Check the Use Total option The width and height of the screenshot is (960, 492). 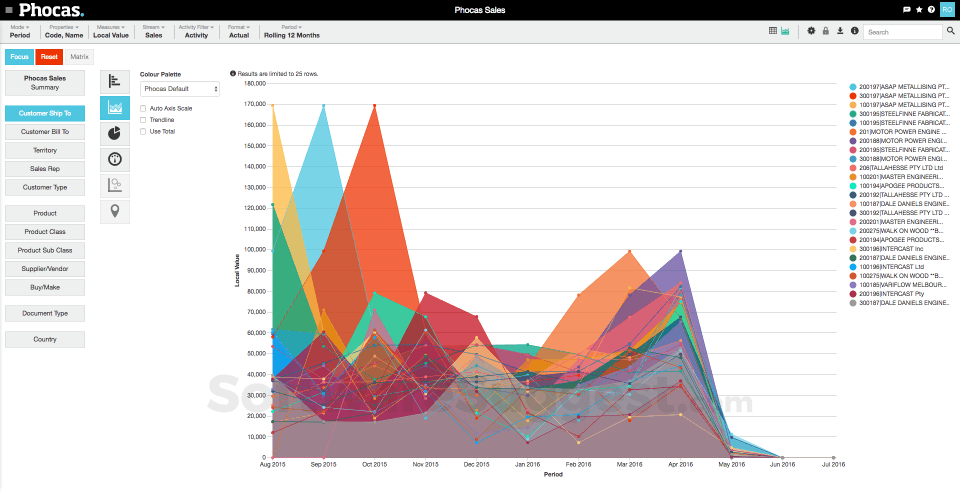[x=144, y=131]
